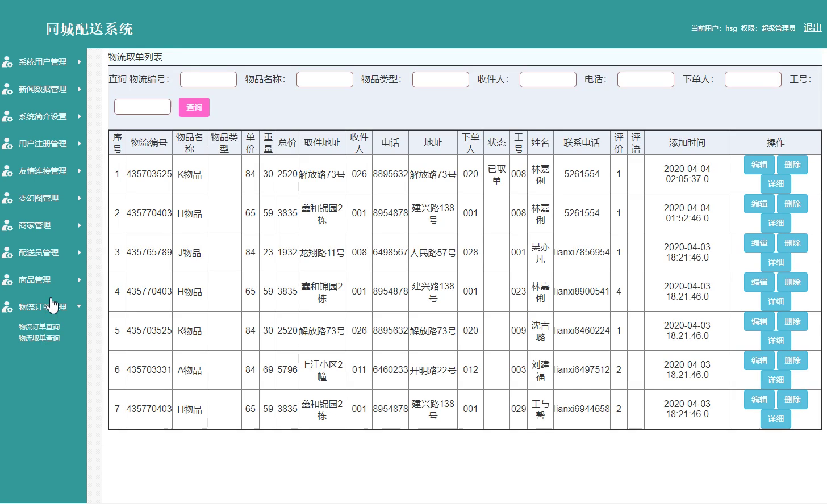Click the 系统简介设置 sidebar icon
827x504 pixels.
click(x=7, y=116)
